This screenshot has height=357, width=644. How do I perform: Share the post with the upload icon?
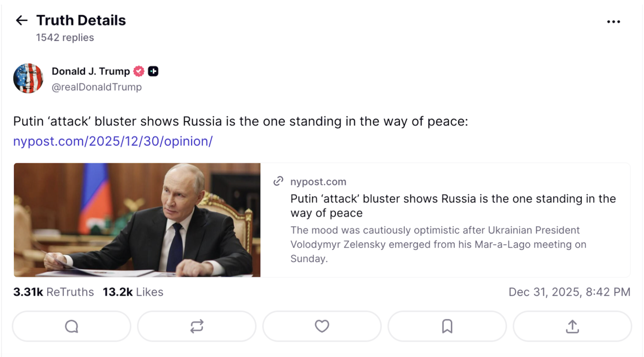click(x=572, y=326)
